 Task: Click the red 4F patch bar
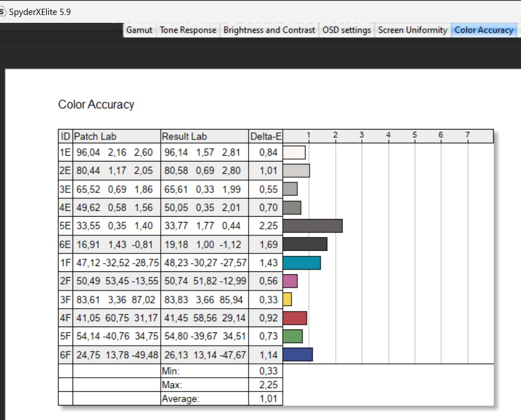tap(295, 318)
